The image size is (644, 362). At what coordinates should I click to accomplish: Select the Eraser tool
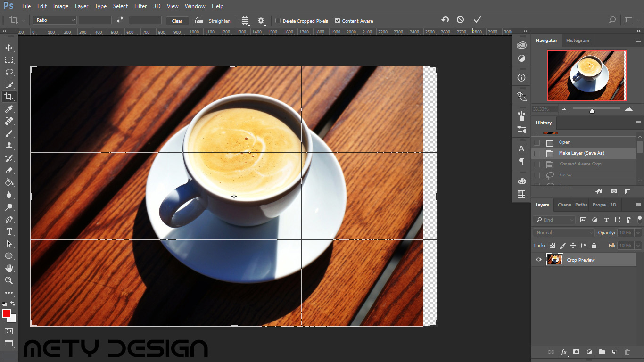[9, 170]
